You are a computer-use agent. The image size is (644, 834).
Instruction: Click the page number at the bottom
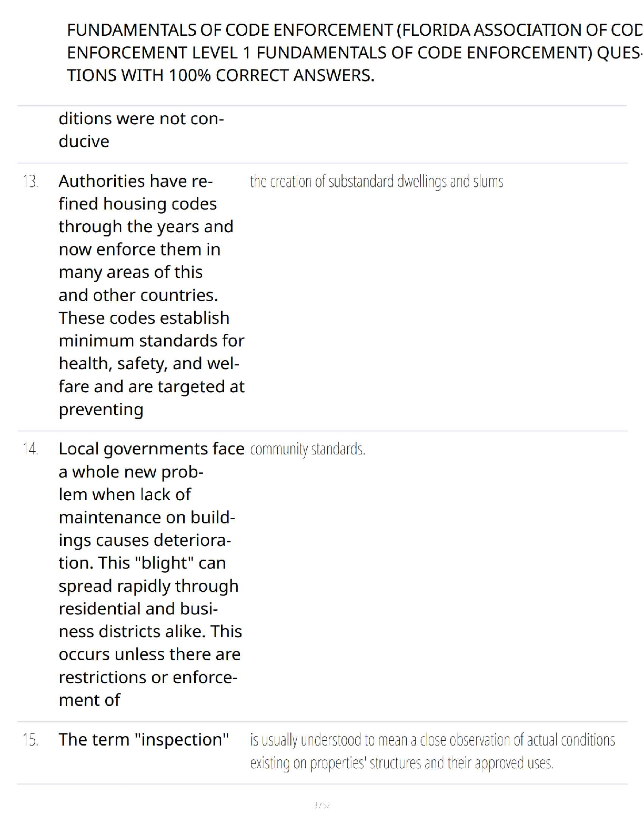coord(321,805)
